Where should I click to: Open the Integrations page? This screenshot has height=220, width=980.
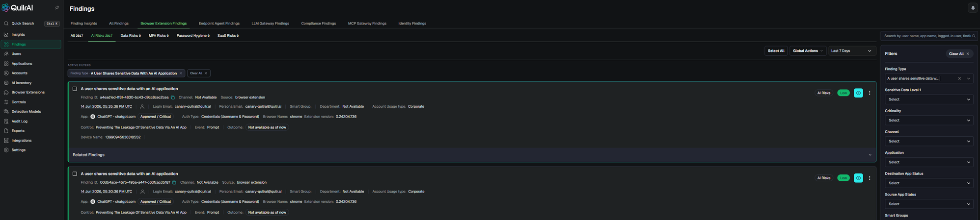click(x=21, y=141)
